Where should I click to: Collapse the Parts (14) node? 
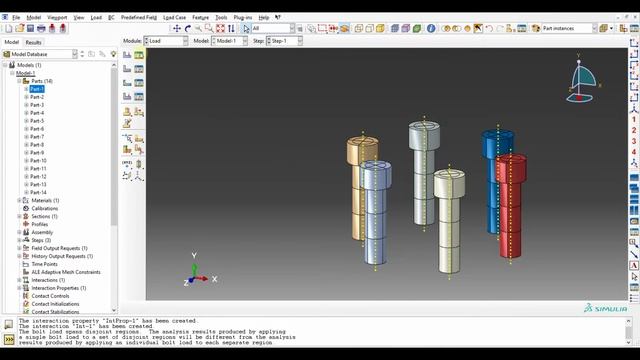pyautogui.click(x=19, y=81)
